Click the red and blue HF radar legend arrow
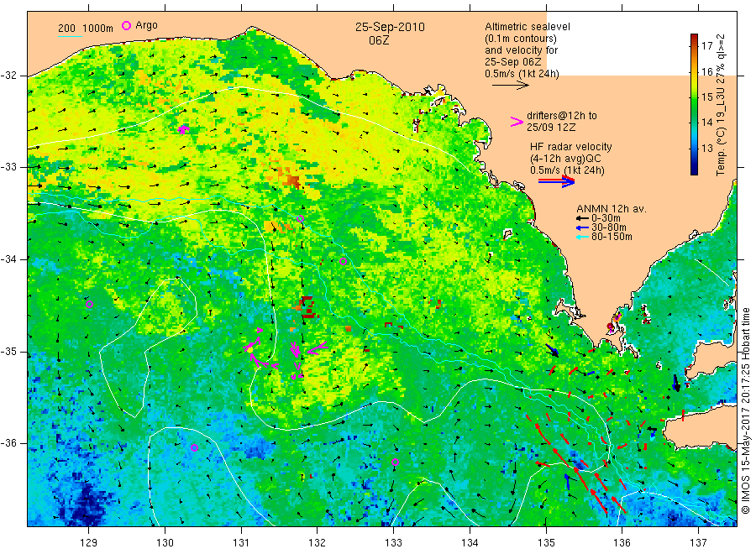The image size is (756, 554). (x=557, y=181)
